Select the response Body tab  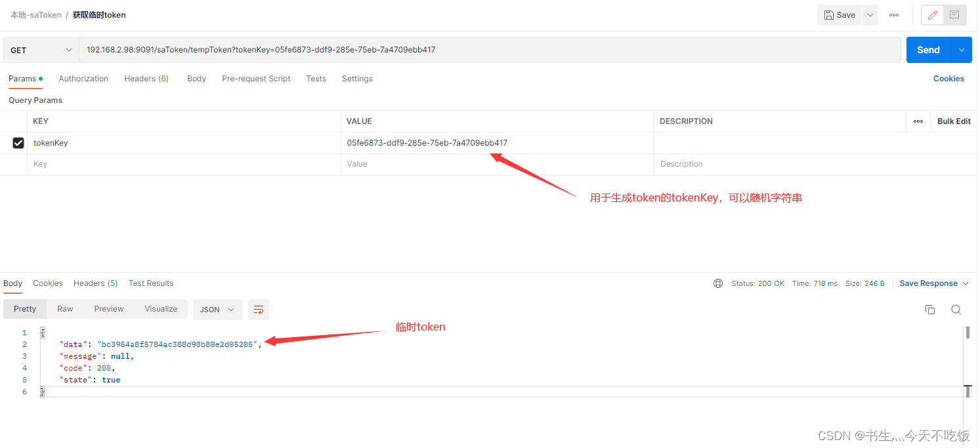tap(13, 283)
